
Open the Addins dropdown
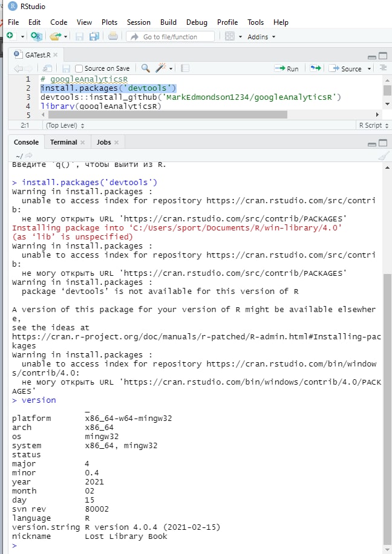click(x=261, y=37)
